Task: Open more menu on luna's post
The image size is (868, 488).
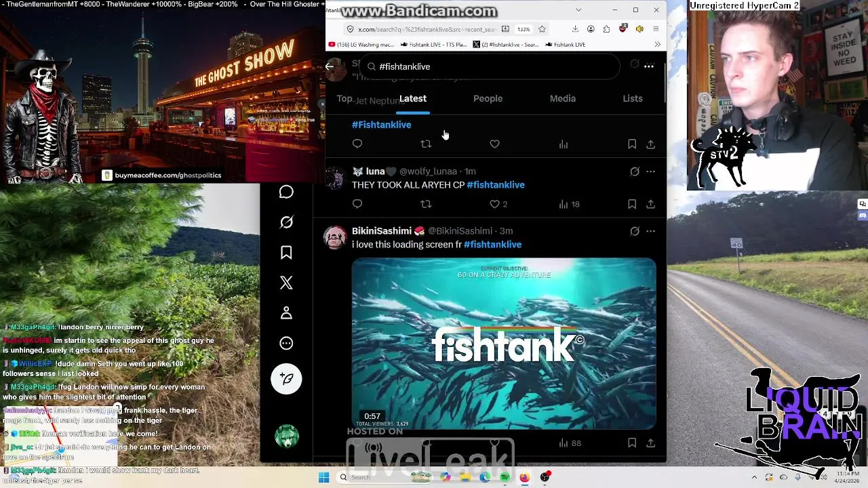Action: pyautogui.click(x=650, y=171)
